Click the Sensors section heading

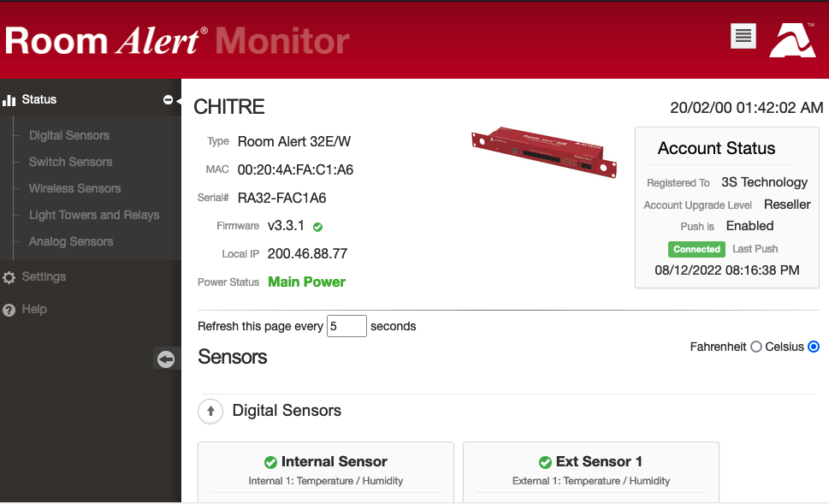point(232,357)
